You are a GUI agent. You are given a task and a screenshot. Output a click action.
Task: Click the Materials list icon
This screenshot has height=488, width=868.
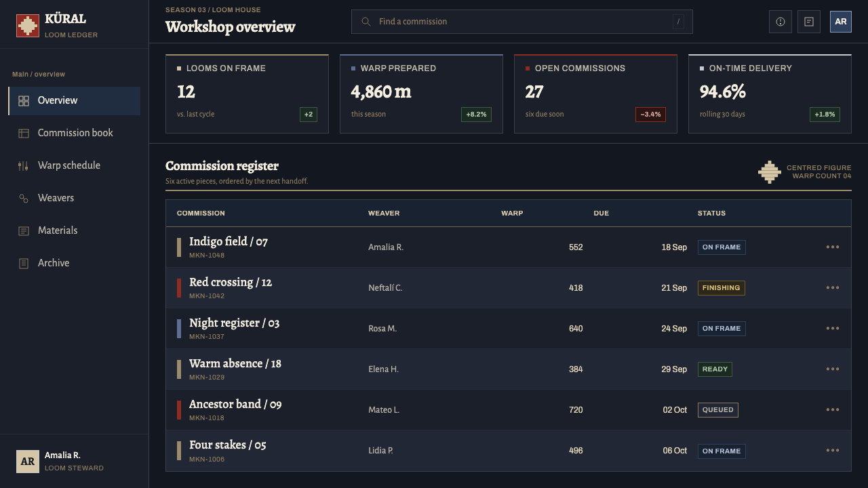pos(24,231)
